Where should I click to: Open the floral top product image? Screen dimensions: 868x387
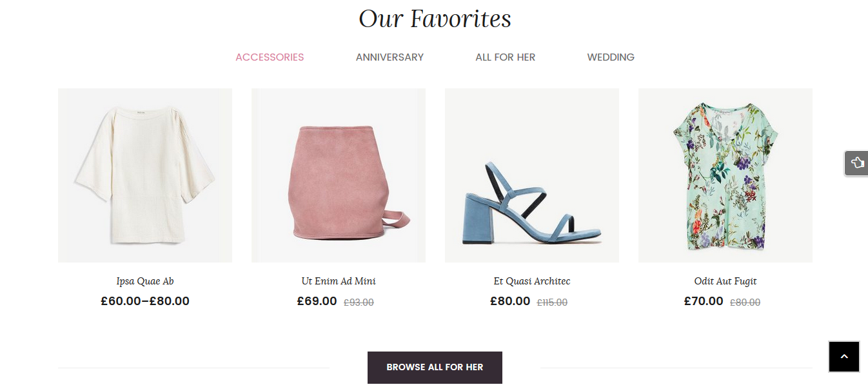(725, 175)
